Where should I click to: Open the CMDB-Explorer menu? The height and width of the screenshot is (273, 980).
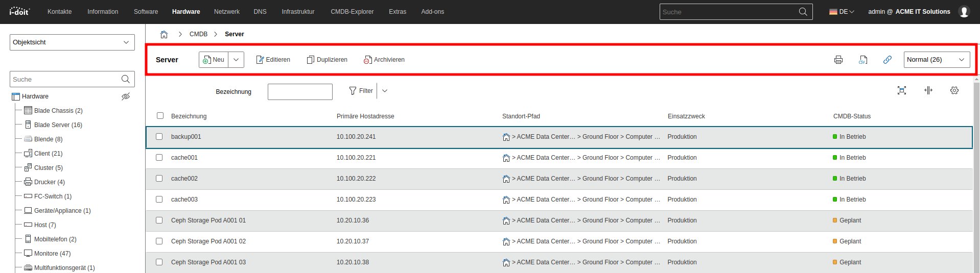tap(352, 12)
